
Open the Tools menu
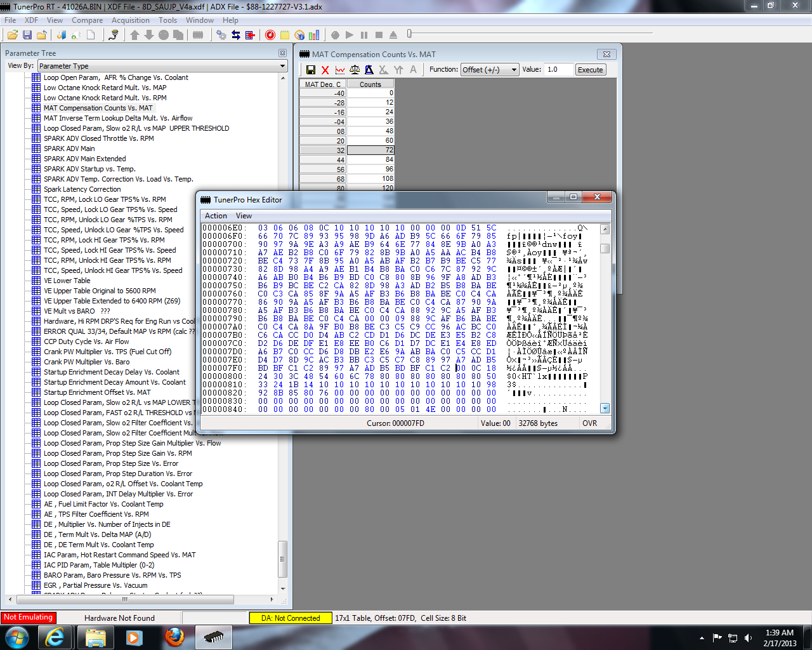[x=167, y=20]
